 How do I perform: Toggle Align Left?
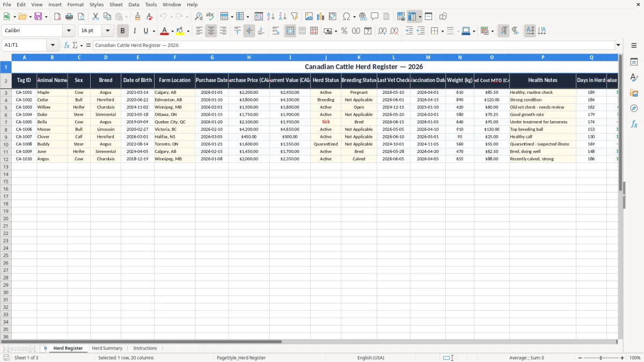(x=199, y=31)
